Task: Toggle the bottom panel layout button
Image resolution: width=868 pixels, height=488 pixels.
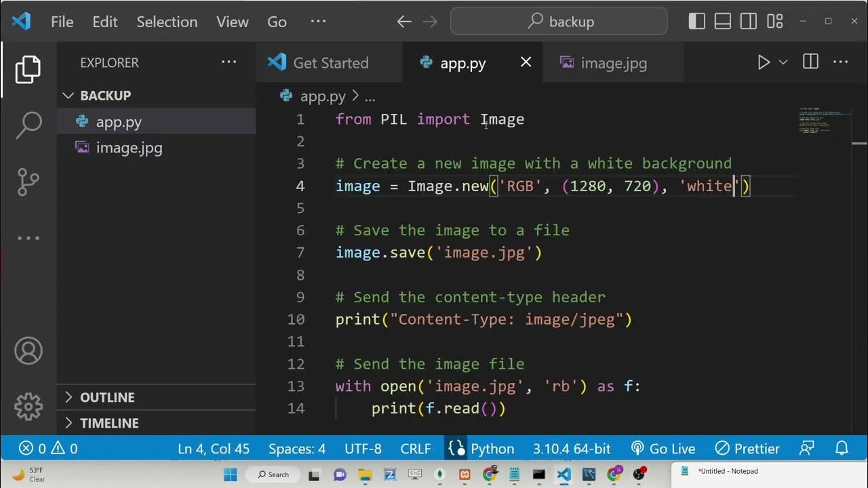Action: 723,22
